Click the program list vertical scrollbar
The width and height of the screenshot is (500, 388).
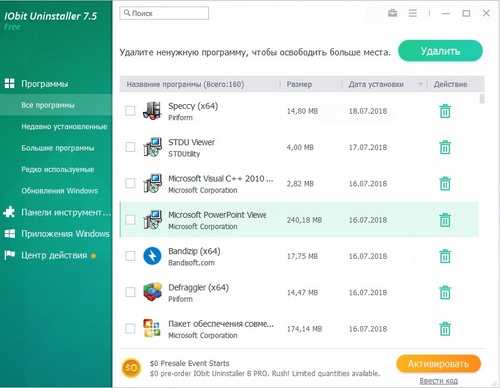tap(482, 99)
